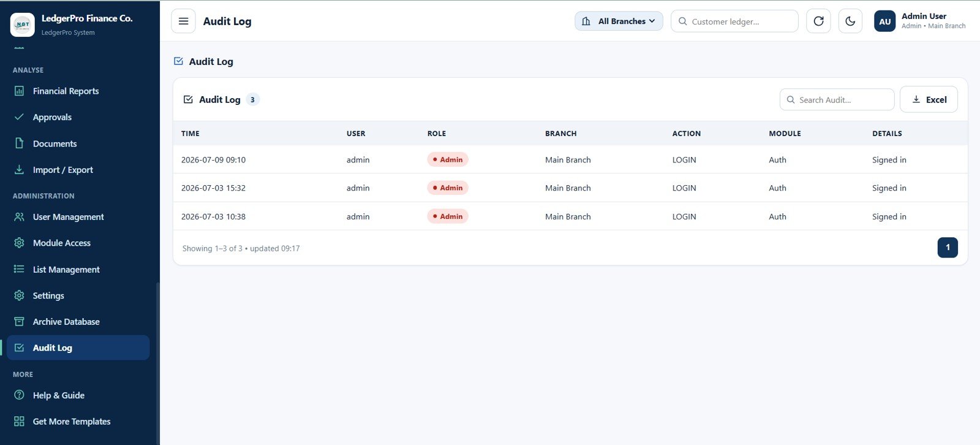Click the DETAILS column header
The image size is (980, 445).
887,134
